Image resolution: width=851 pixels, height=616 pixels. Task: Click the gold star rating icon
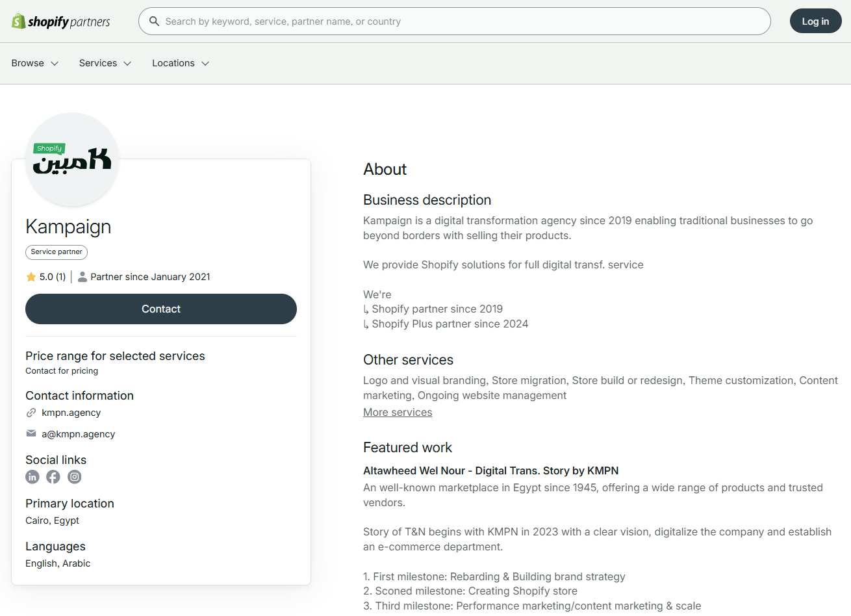point(31,277)
